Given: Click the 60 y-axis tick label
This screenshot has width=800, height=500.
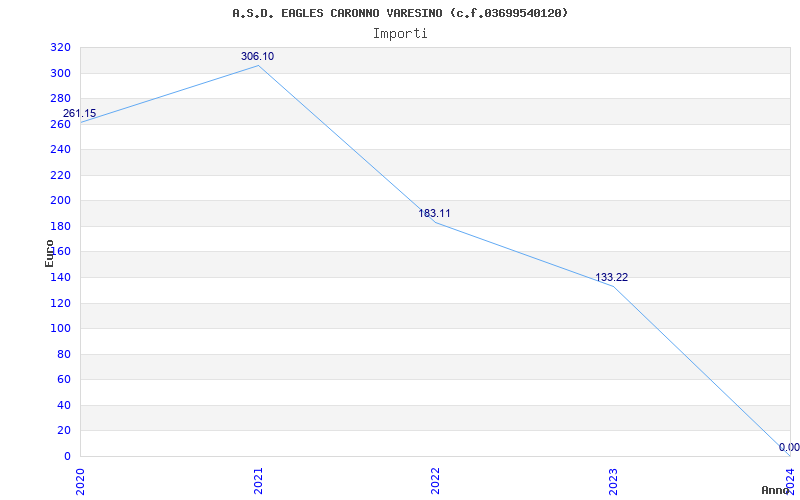Looking at the screenshot, I should tap(64, 380).
